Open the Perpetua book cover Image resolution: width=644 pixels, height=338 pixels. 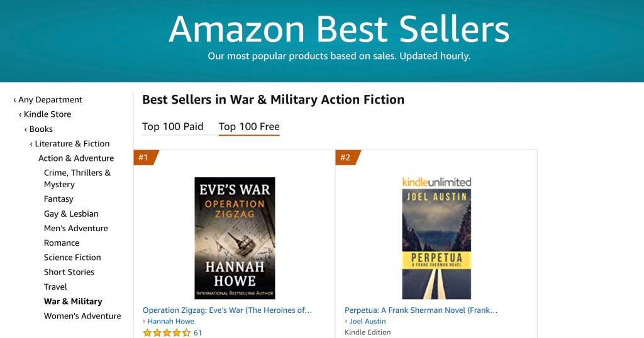(436, 244)
